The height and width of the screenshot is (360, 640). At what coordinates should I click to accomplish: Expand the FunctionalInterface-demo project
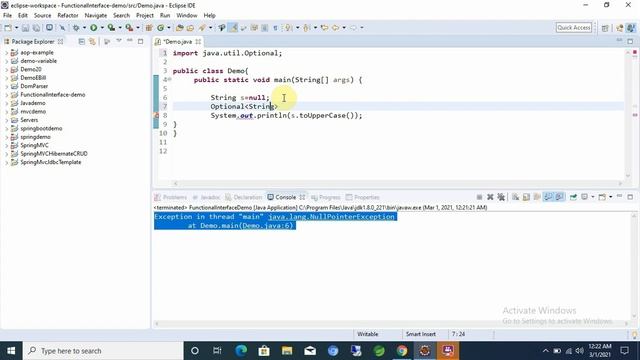click(x=7, y=95)
